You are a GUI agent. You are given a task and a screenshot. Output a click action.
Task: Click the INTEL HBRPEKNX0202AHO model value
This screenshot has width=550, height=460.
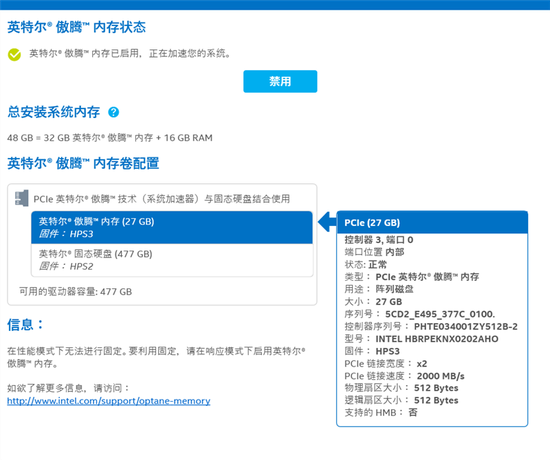point(437,339)
